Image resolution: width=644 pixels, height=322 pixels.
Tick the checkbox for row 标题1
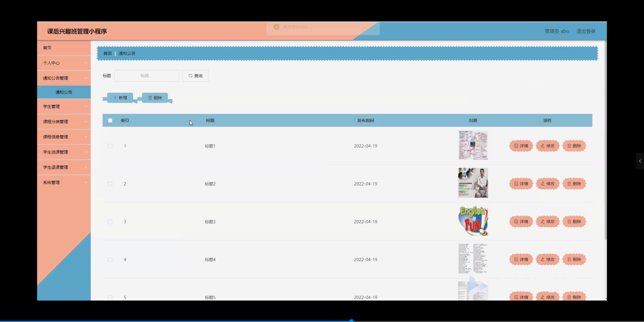click(x=110, y=146)
